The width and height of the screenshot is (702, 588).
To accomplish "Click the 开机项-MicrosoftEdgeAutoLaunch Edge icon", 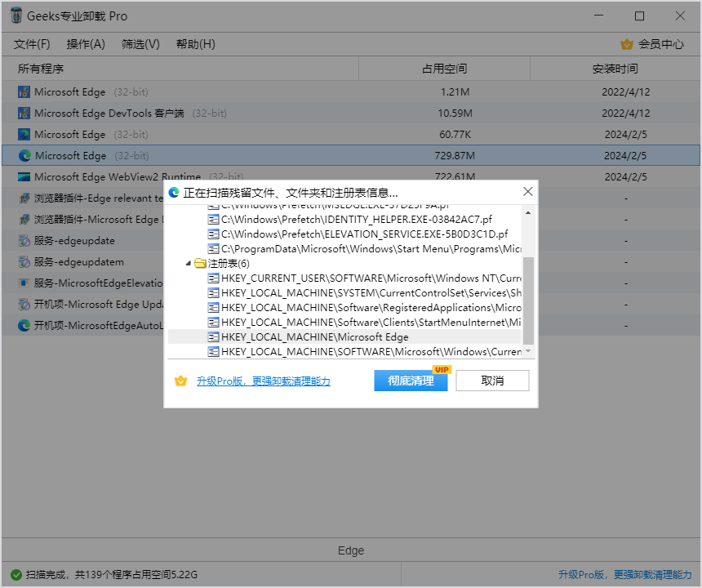I will coord(24,326).
